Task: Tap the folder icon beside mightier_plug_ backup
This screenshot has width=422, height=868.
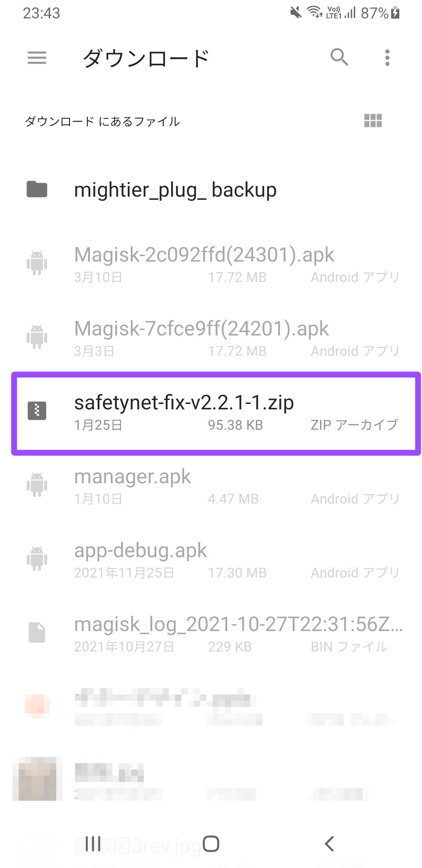Action: point(37,190)
